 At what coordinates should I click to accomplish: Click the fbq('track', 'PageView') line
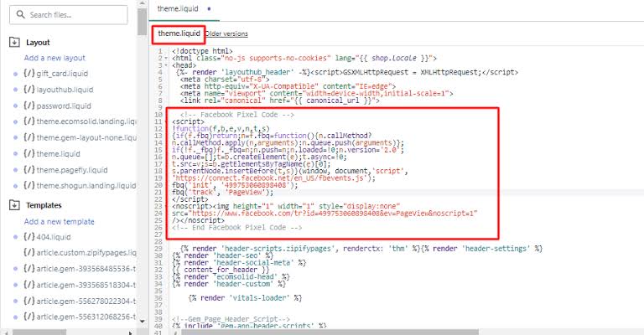222,193
